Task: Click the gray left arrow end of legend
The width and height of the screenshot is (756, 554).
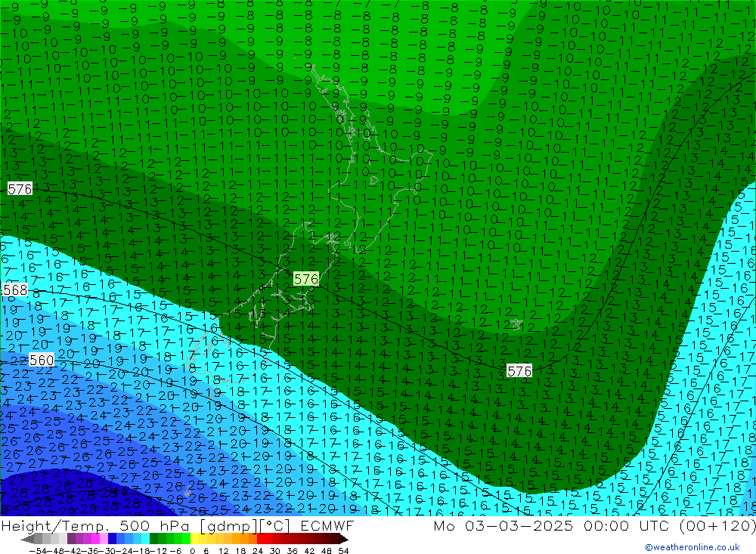Action: coord(28,539)
